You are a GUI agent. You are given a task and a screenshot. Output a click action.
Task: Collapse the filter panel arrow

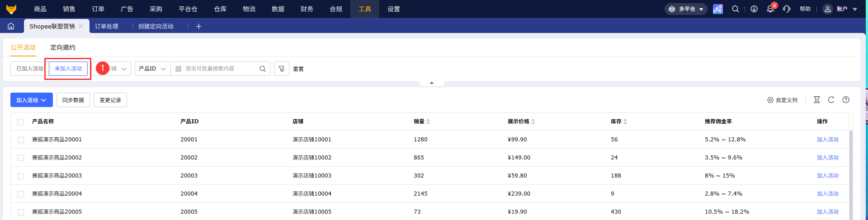pyautogui.click(x=432, y=83)
